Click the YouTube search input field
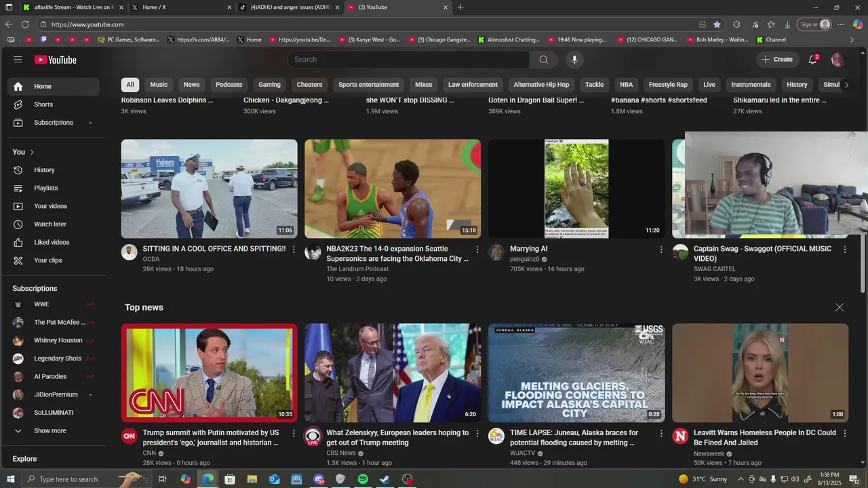Image resolution: width=868 pixels, height=488 pixels. click(409, 60)
